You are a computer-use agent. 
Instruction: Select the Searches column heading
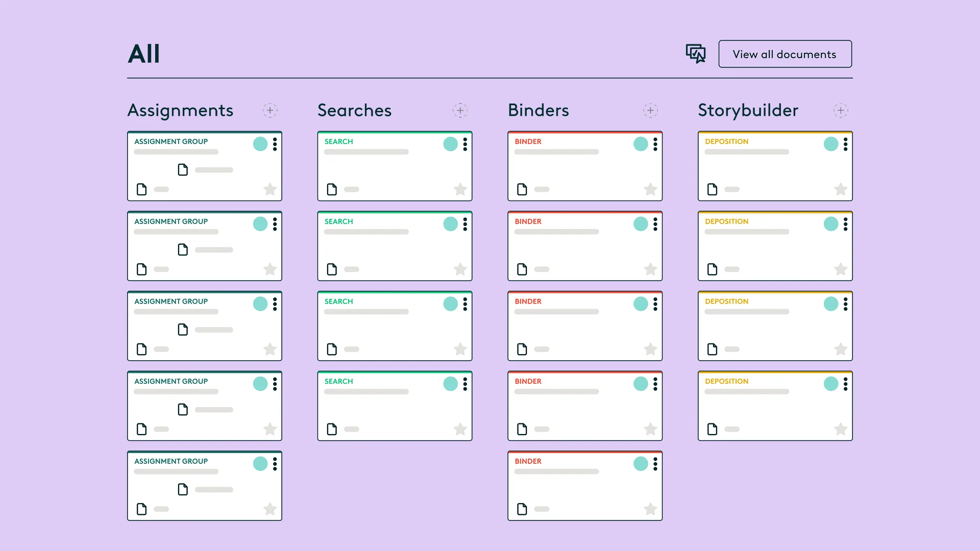pyautogui.click(x=354, y=110)
